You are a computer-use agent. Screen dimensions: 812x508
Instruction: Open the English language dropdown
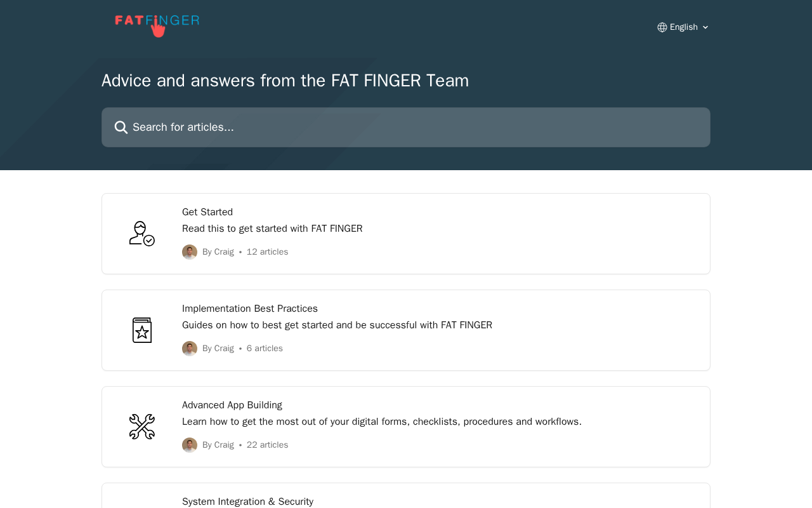click(683, 27)
